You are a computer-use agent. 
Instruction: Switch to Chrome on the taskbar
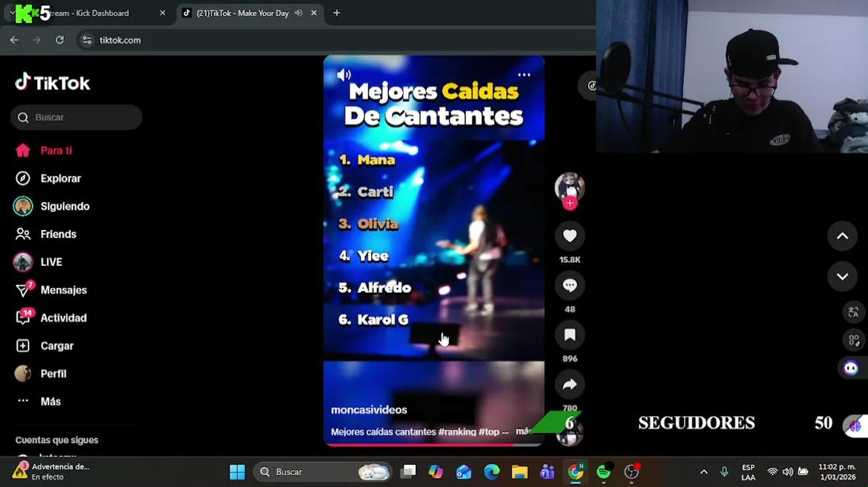click(575, 471)
